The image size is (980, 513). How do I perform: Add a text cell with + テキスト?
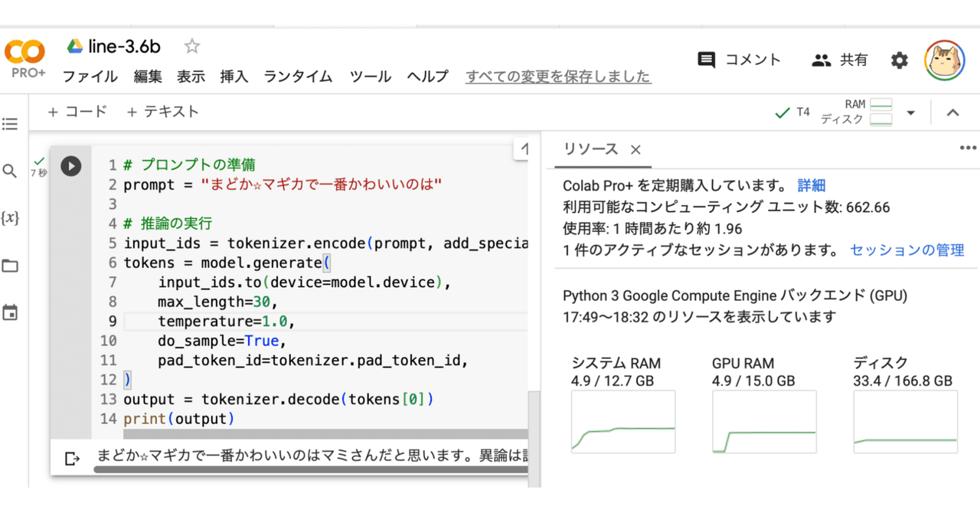tap(162, 112)
